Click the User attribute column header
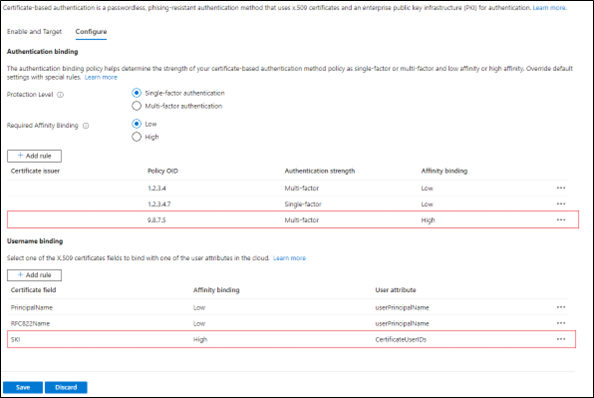 point(395,290)
